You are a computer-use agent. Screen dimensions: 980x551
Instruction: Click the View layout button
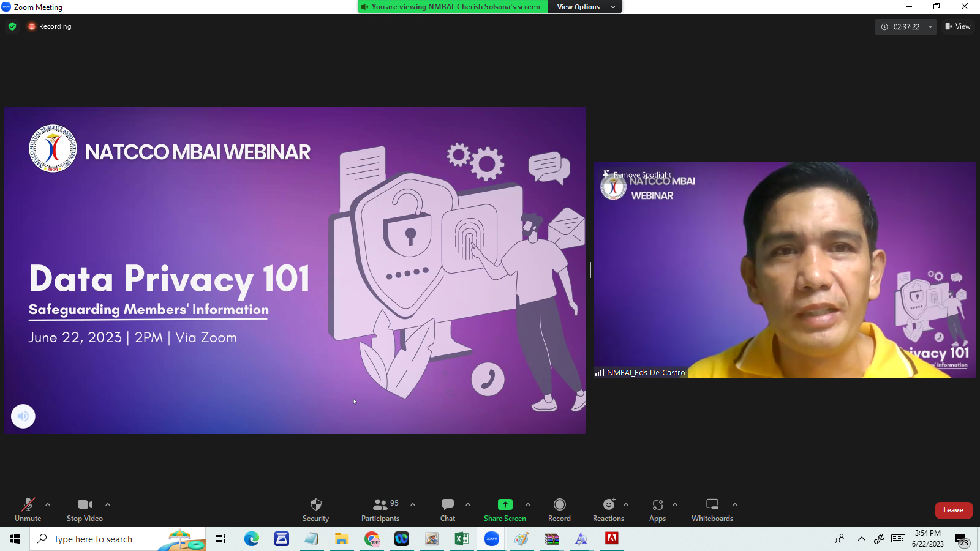coord(958,26)
